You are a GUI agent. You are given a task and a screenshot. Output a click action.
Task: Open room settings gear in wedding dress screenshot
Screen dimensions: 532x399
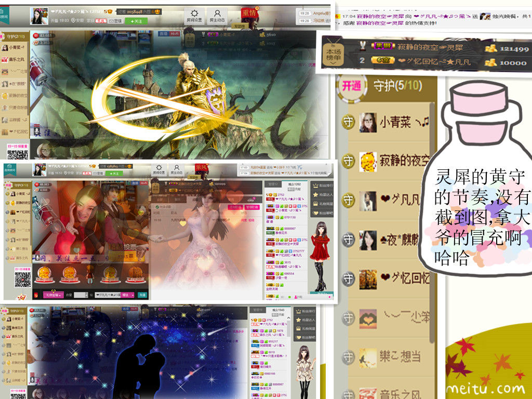coord(159,169)
